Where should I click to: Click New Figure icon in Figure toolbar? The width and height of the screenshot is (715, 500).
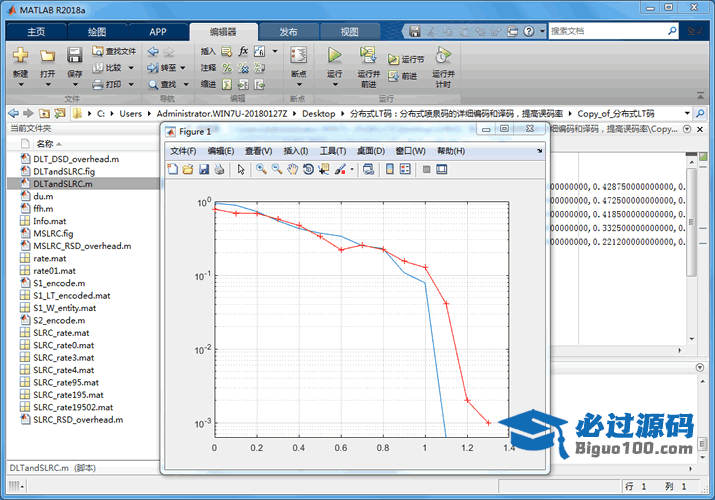point(173,170)
